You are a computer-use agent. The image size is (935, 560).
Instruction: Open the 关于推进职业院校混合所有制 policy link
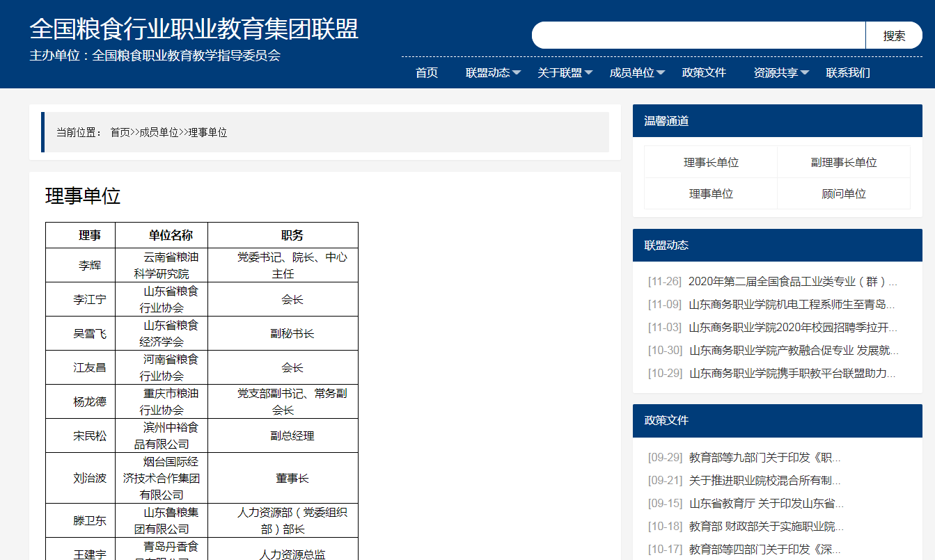pos(764,480)
